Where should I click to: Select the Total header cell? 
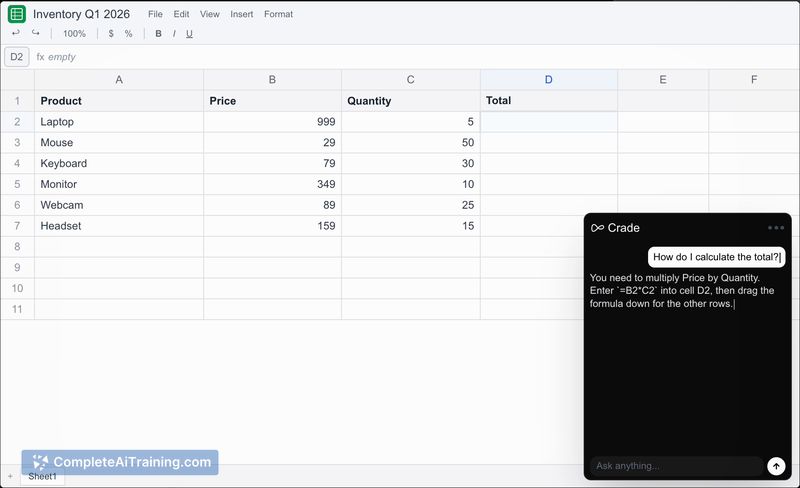click(x=548, y=101)
